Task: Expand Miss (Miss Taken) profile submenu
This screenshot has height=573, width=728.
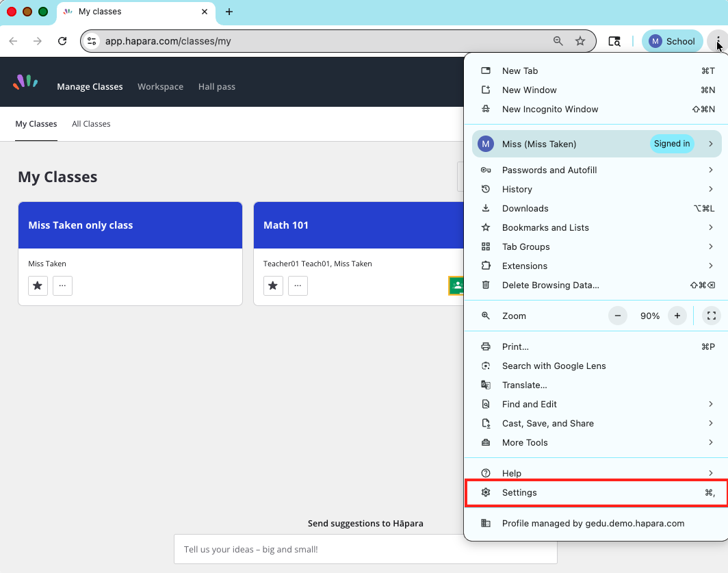Action: coord(597,144)
